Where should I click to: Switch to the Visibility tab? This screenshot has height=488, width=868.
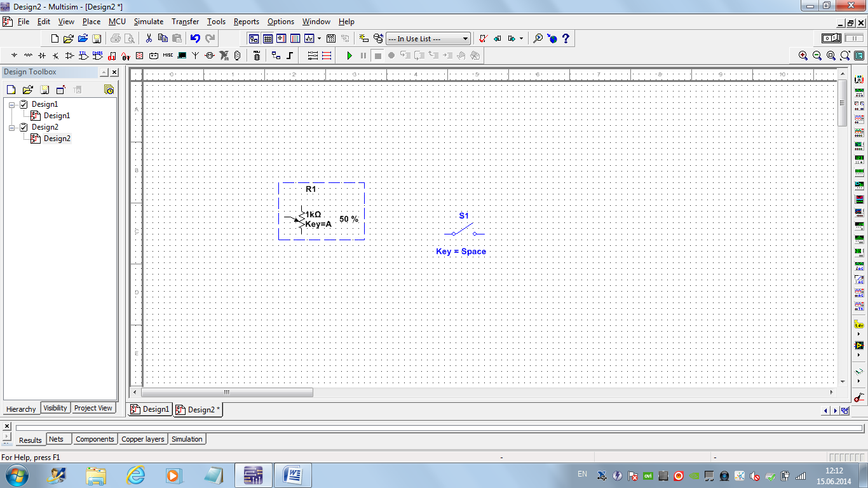55,408
